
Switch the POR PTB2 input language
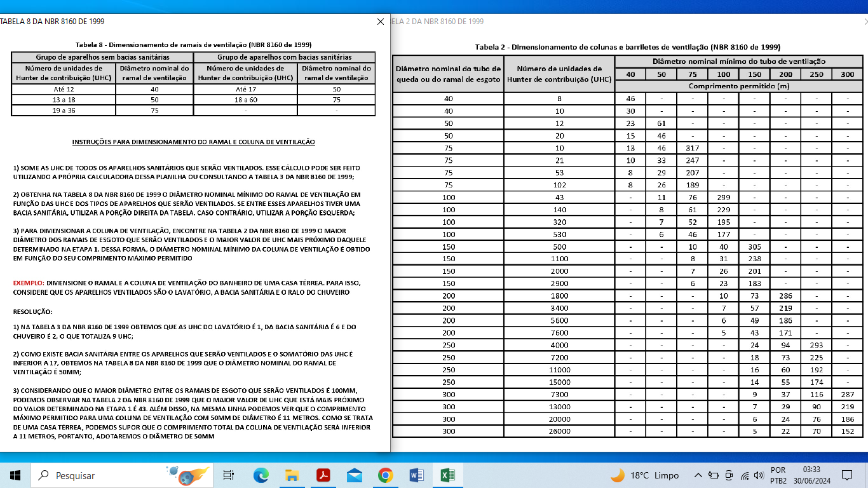(778, 475)
